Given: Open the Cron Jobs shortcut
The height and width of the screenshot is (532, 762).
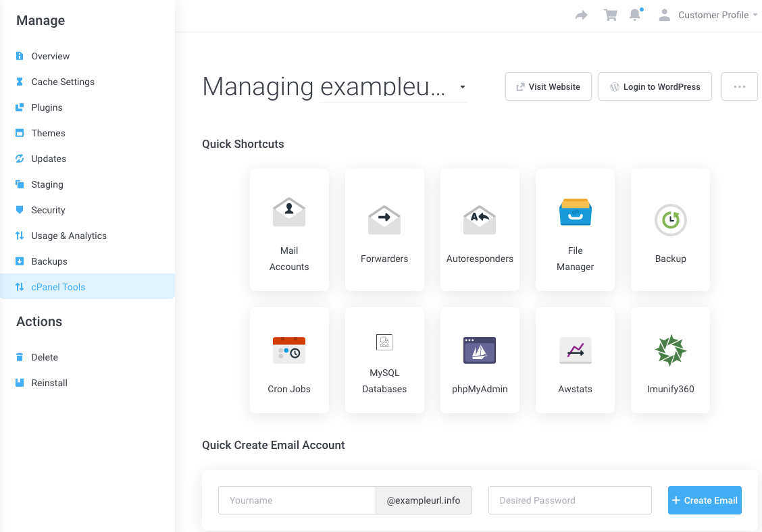Looking at the screenshot, I should point(289,360).
